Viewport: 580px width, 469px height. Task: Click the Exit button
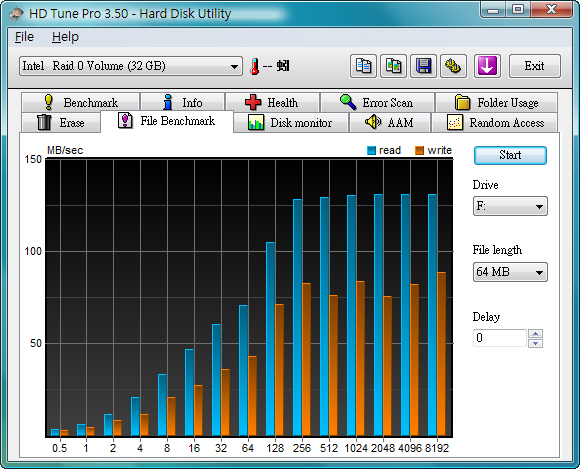click(535, 66)
